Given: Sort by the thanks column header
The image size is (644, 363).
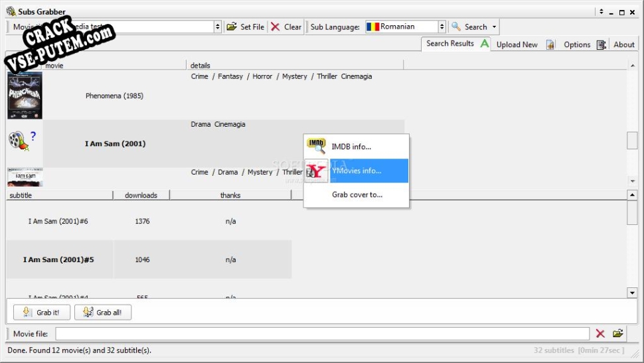Looking at the screenshot, I should click(230, 195).
